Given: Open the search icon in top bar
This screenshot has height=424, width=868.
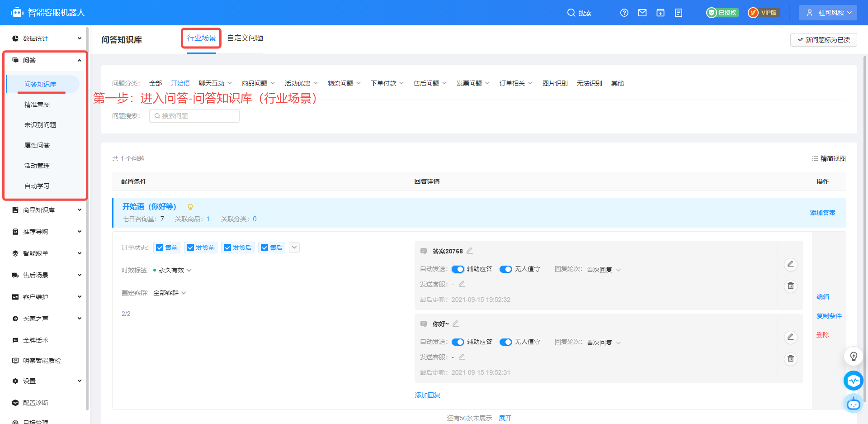Looking at the screenshot, I should point(571,13).
